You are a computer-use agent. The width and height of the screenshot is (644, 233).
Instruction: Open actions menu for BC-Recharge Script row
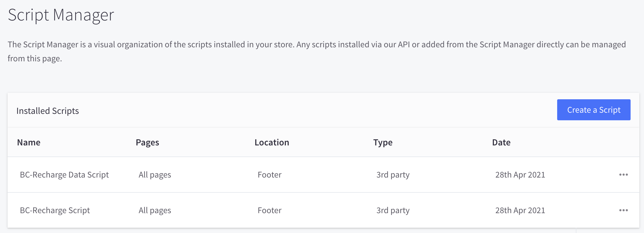point(623,210)
